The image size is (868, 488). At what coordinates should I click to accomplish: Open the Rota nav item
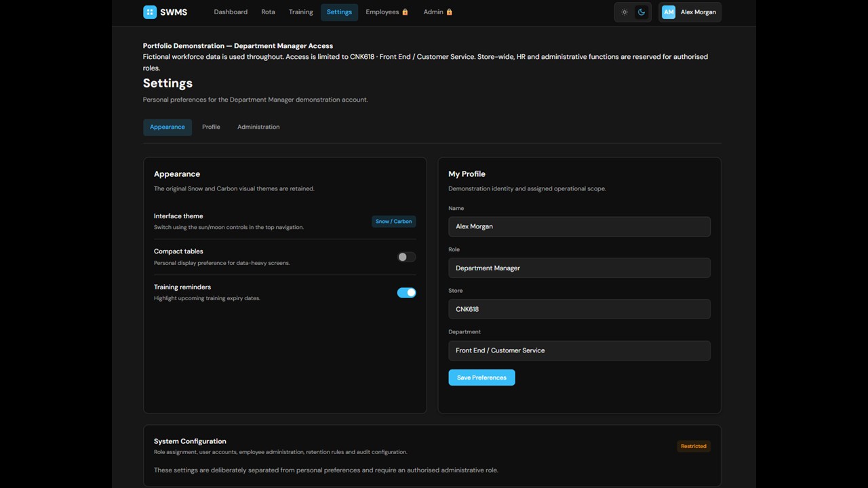click(268, 12)
